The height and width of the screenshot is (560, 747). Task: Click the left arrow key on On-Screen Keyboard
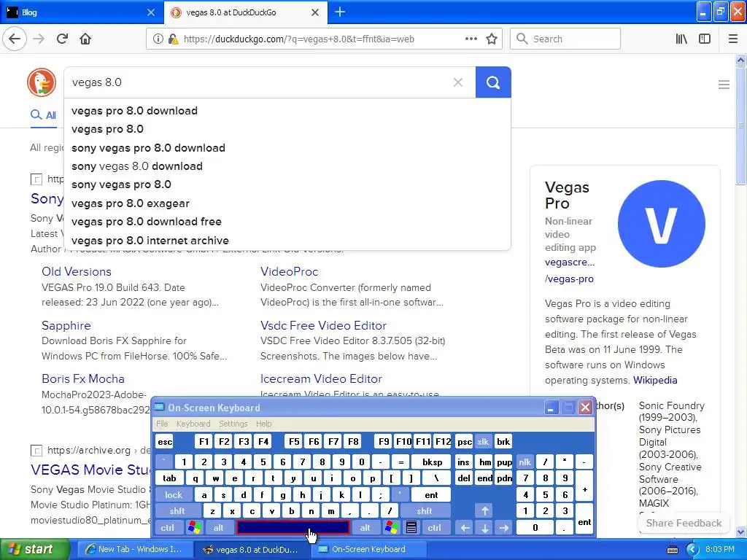pos(465,527)
